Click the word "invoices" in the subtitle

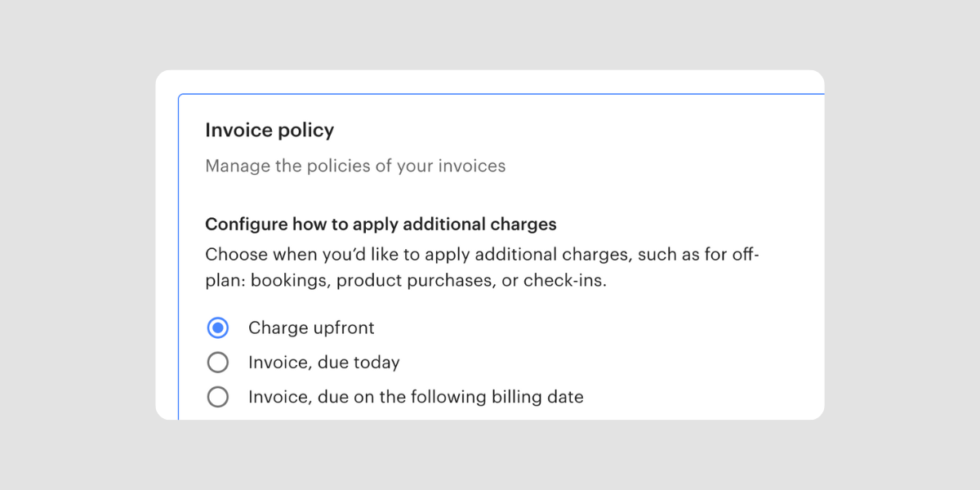point(472,166)
